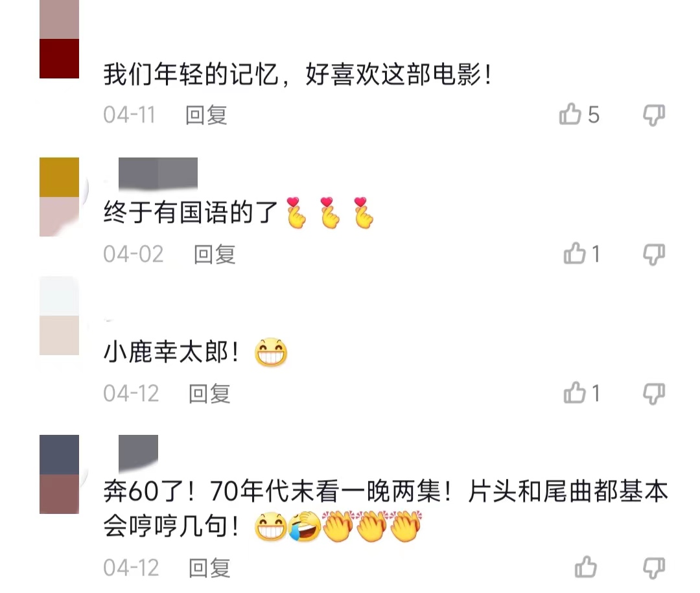Open avatar next to 奔60了 comment
The height and width of the screenshot is (593, 700).
click(60, 474)
